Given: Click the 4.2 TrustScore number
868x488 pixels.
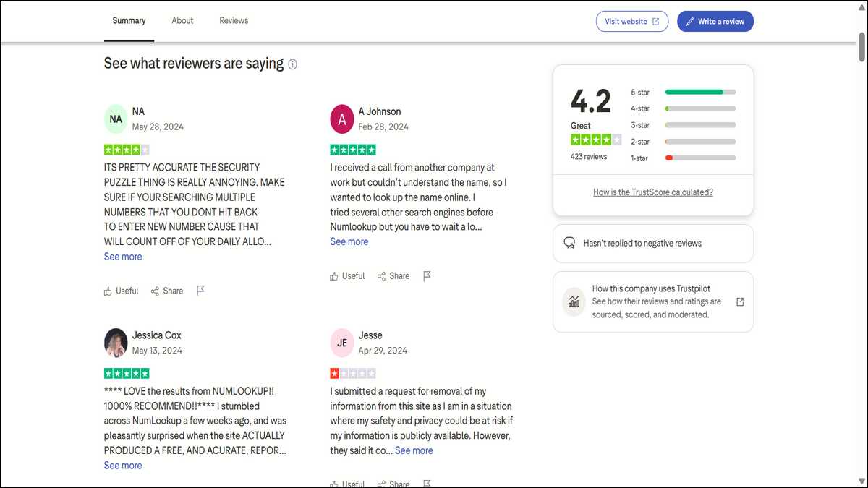Looking at the screenshot, I should (x=591, y=101).
